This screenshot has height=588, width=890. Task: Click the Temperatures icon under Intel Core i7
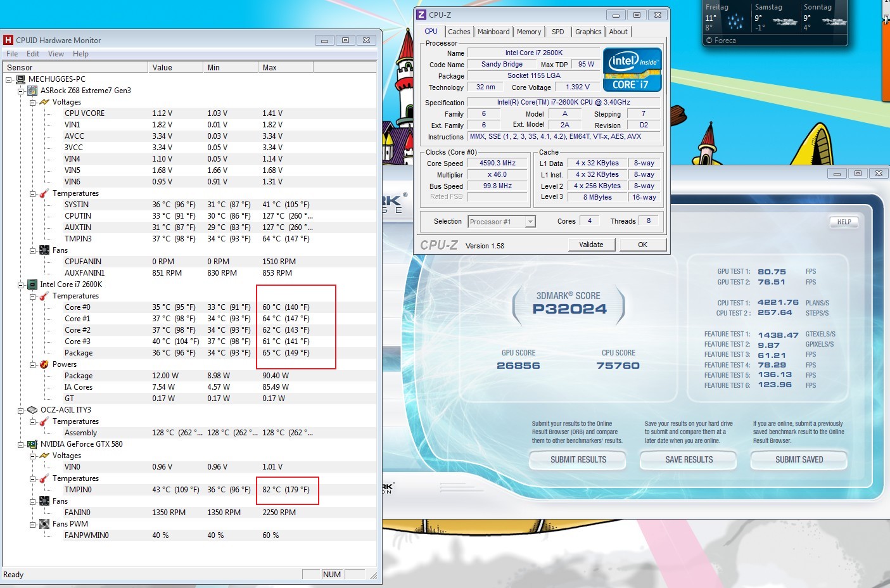tap(44, 296)
